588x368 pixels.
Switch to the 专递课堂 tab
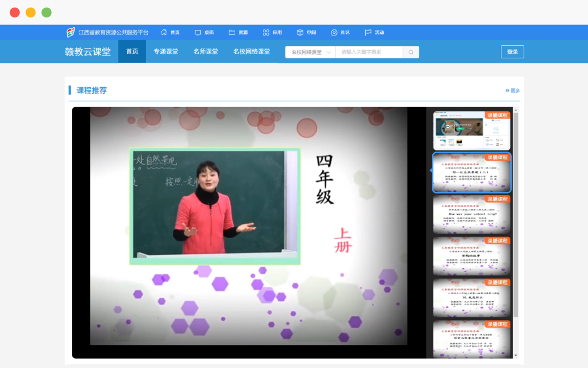click(166, 52)
